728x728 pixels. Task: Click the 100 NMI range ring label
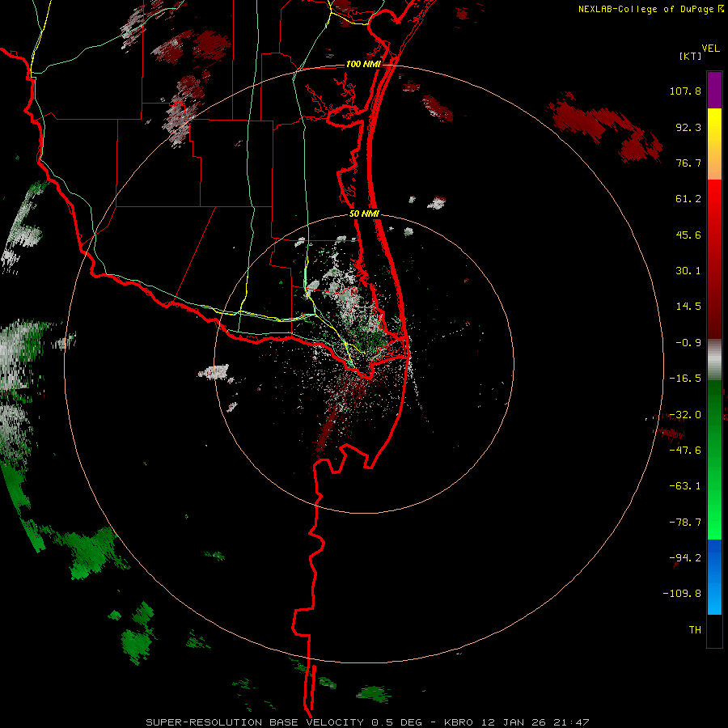click(x=363, y=64)
